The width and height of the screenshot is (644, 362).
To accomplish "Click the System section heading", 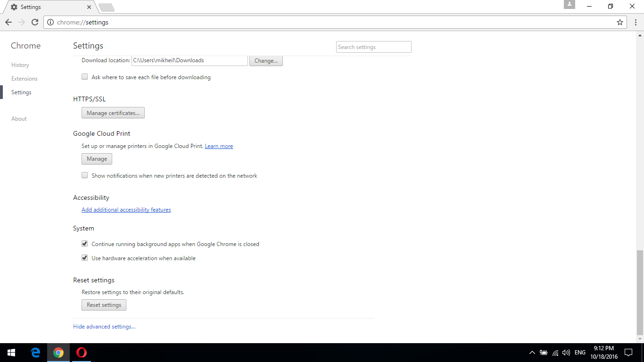I will point(83,228).
